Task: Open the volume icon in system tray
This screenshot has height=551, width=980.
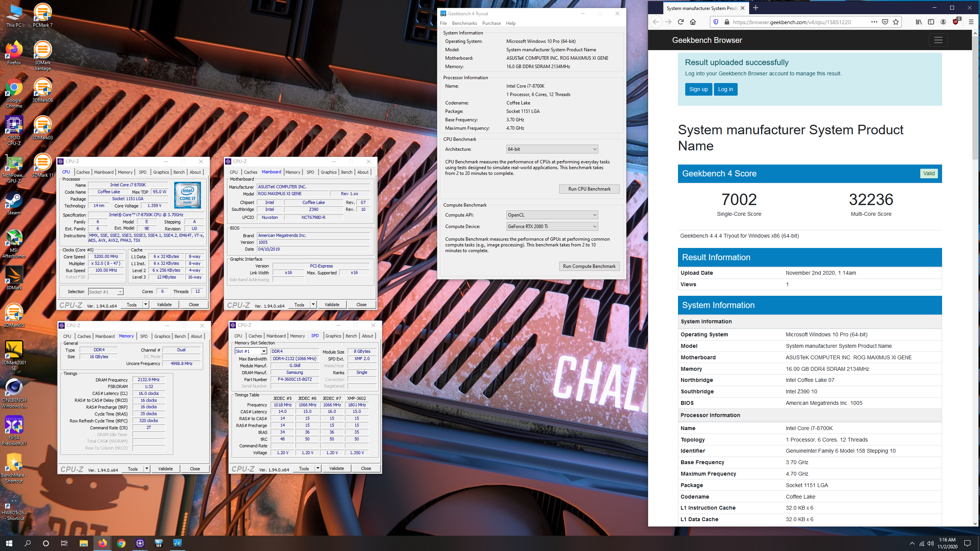Action: pos(931,543)
